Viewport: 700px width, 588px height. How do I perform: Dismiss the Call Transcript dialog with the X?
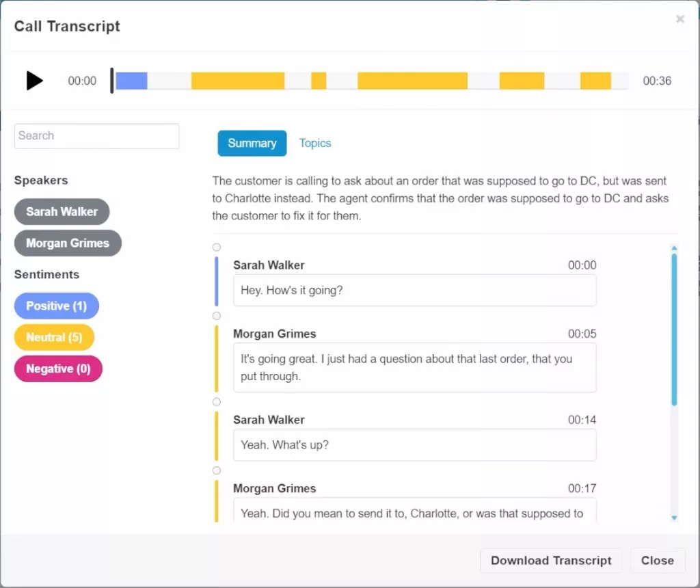click(680, 19)
